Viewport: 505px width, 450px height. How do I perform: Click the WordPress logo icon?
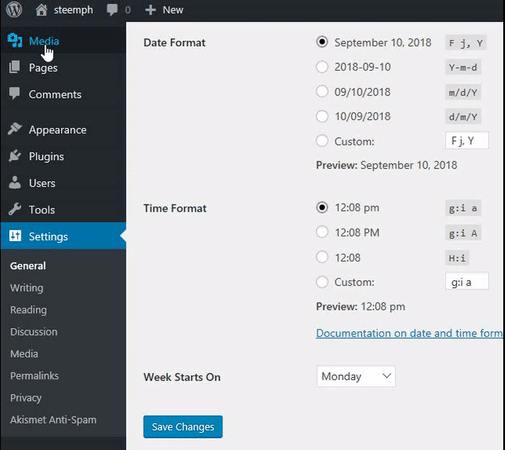coord(14,10)
